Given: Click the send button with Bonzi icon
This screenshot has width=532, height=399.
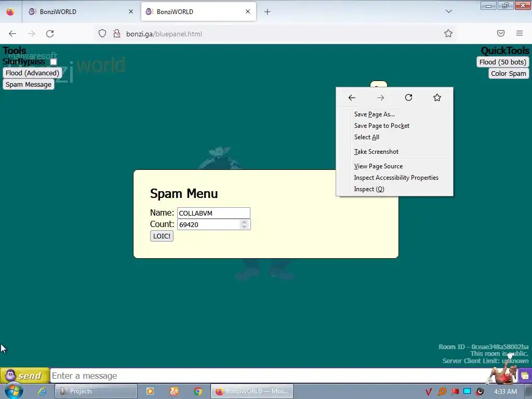Looking at the screenshot, I should tap(25, 376).
